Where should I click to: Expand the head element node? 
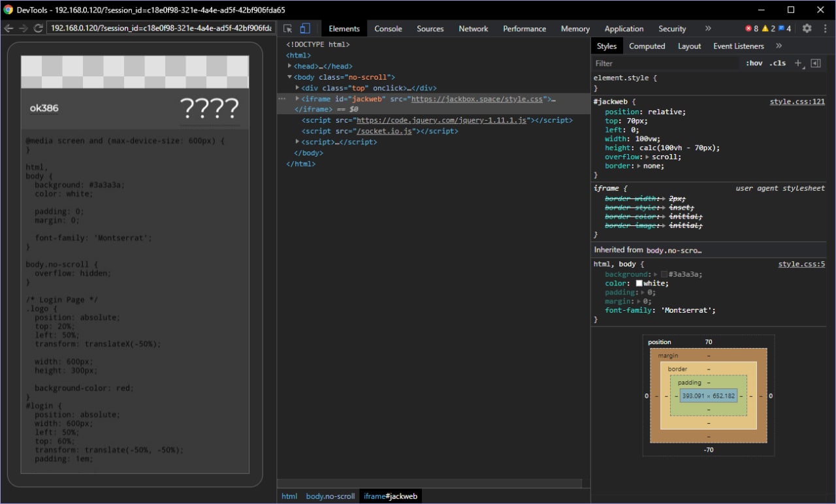(290, 66)
